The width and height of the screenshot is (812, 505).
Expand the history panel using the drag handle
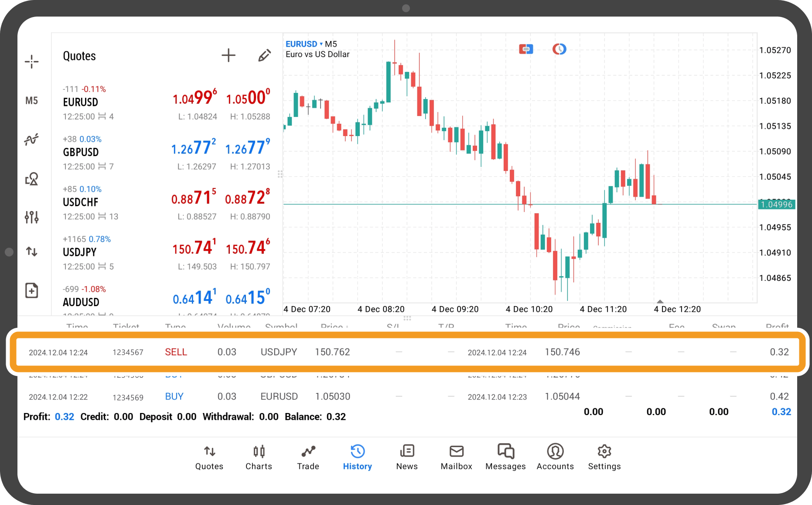[x=408, y=319]
